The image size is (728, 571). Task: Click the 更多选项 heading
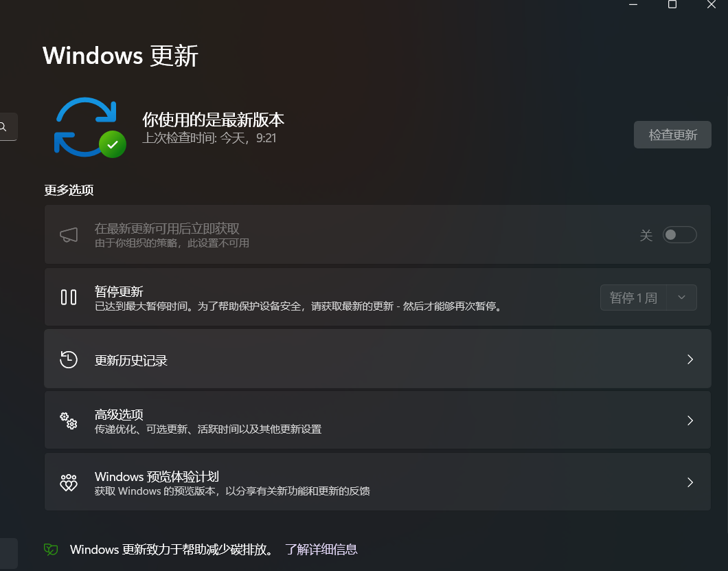(x=69, y=190)
